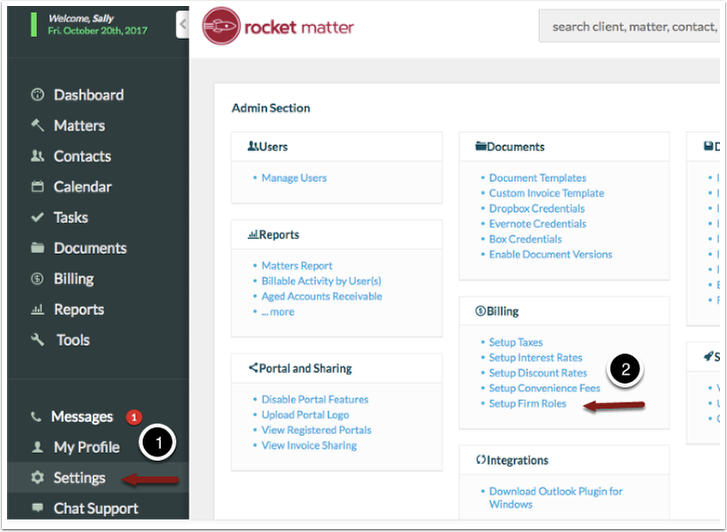This screenshot has width=727, height=532.
Task: Go to My Profile
Action: click(x=87, y=447)
